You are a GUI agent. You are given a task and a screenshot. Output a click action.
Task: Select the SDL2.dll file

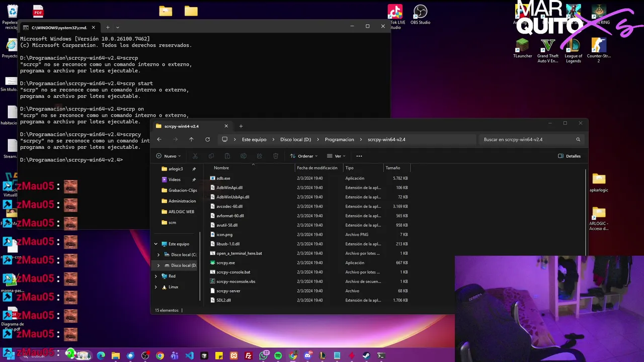pyautogui.click(x=220, y=300)
